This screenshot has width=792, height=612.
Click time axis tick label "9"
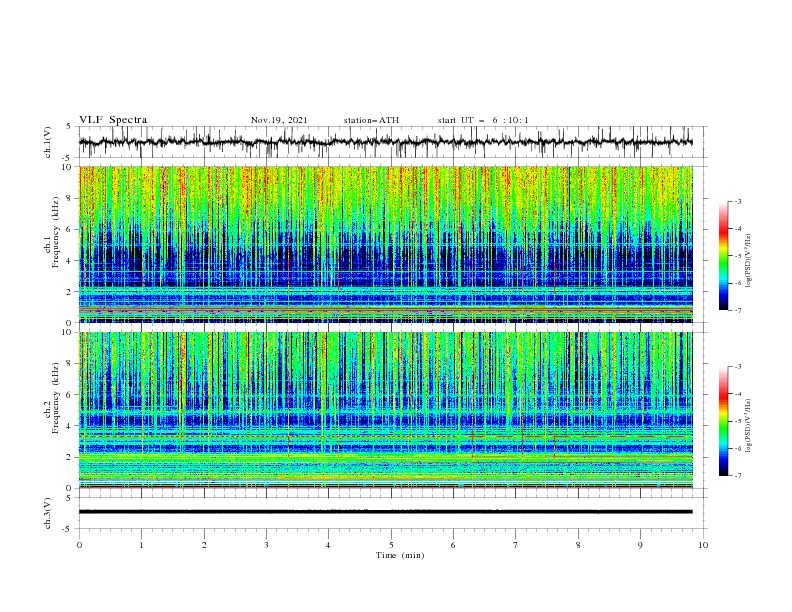click(640, 545)
